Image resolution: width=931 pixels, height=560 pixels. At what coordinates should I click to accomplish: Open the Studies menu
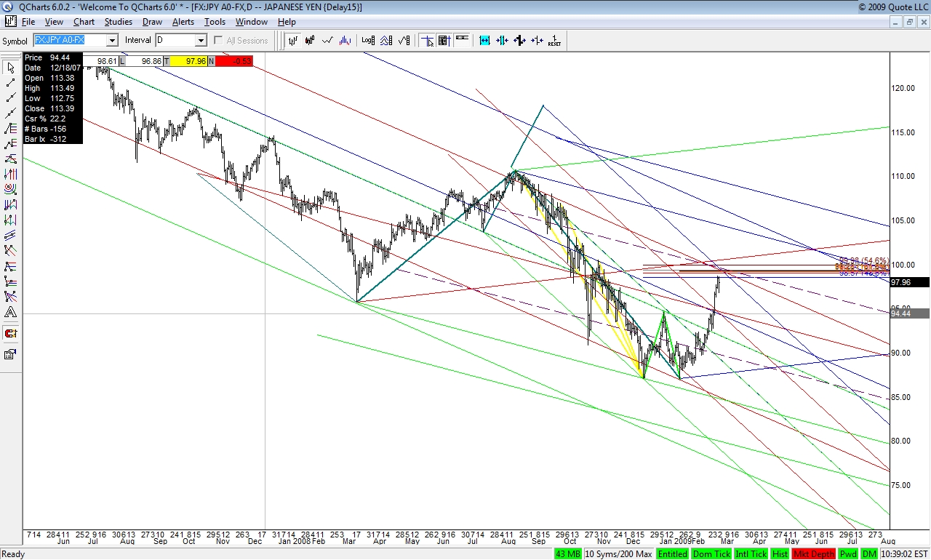tap(119, 22)
